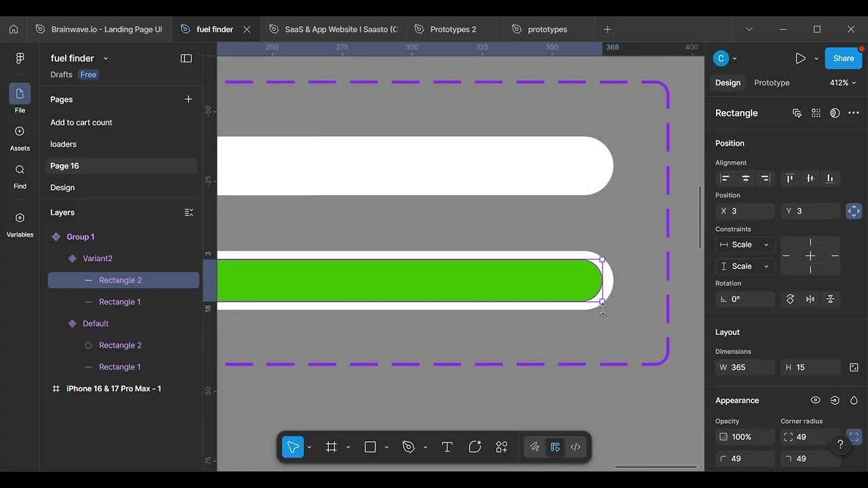Align bottom alignment icon
868x488 pixels.
(x=830, y=178)
